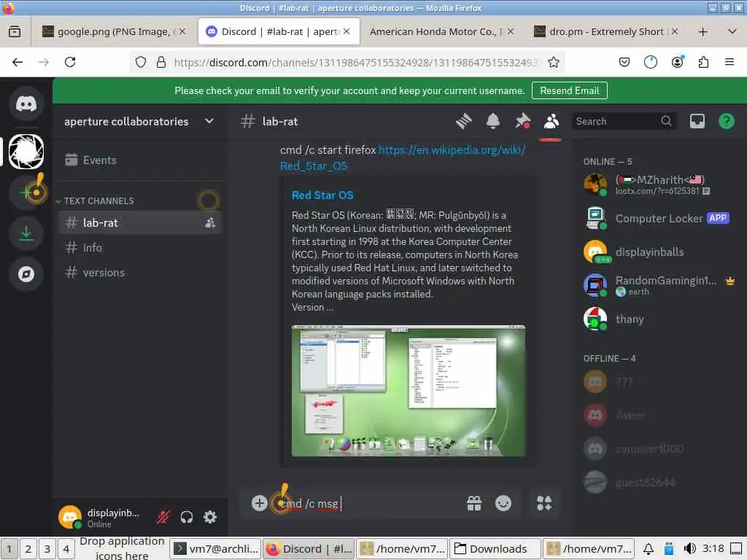Toggle deafen headphones icon

(x=186, y=517)
